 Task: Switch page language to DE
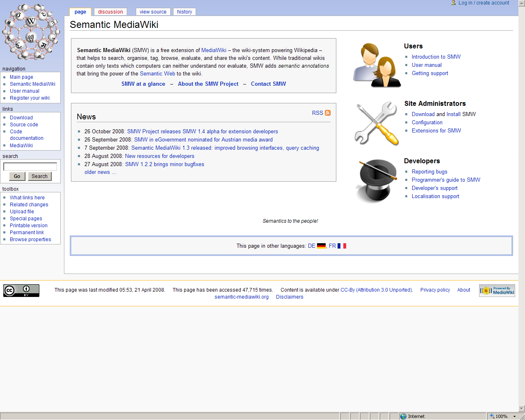point(312,246)
